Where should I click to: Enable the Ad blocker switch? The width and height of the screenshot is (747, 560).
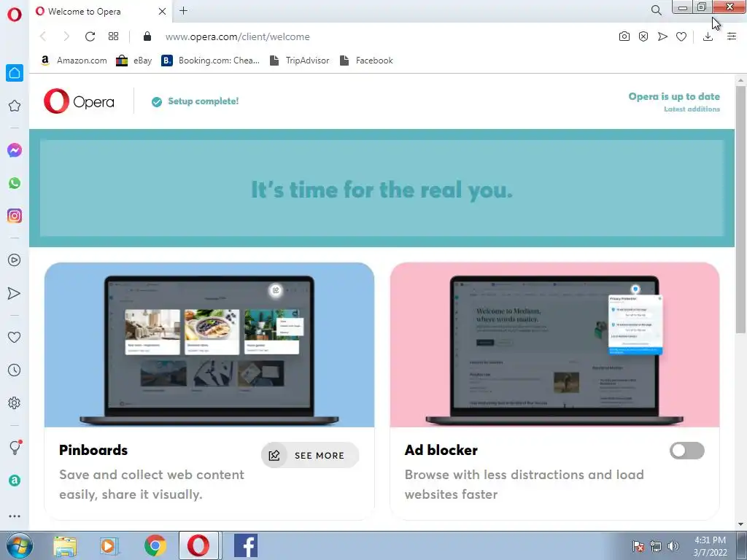[x=686, y=451]
